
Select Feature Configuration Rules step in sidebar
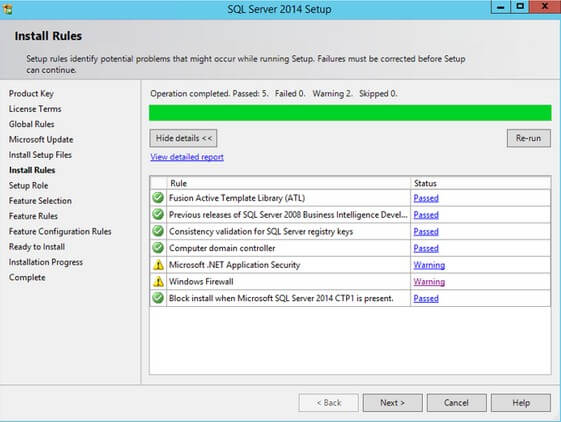point(60,232)
